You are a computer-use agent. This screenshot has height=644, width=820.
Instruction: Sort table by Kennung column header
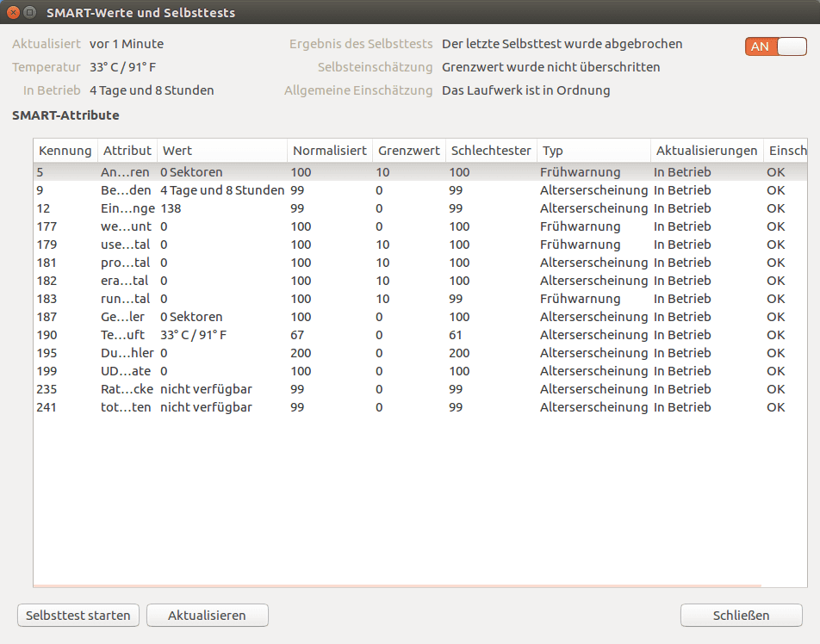(x=65, y=151)
